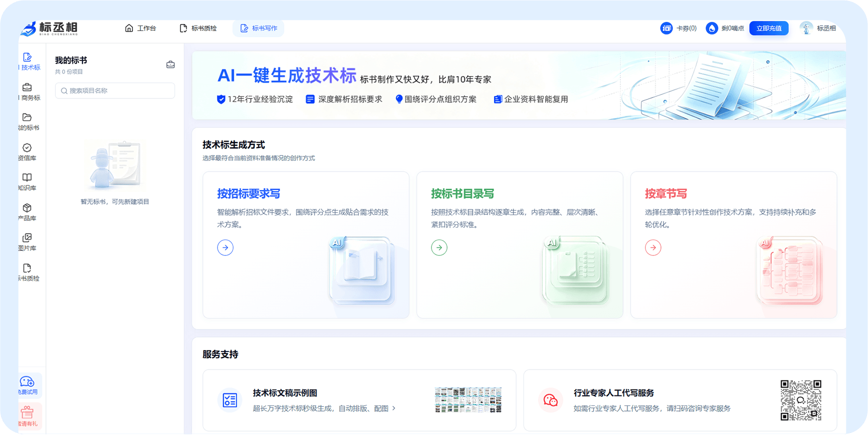The width and height of the screenshot is (868, 435).
Task: Click the 企业资料智能复用 banner text
Action: pyautogui.click(x=536, y=99)
